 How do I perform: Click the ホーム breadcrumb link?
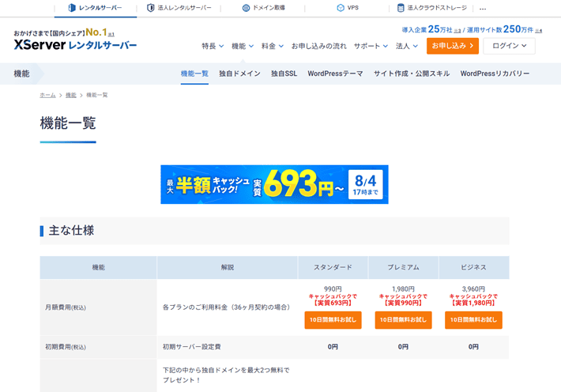click(47, 95)
